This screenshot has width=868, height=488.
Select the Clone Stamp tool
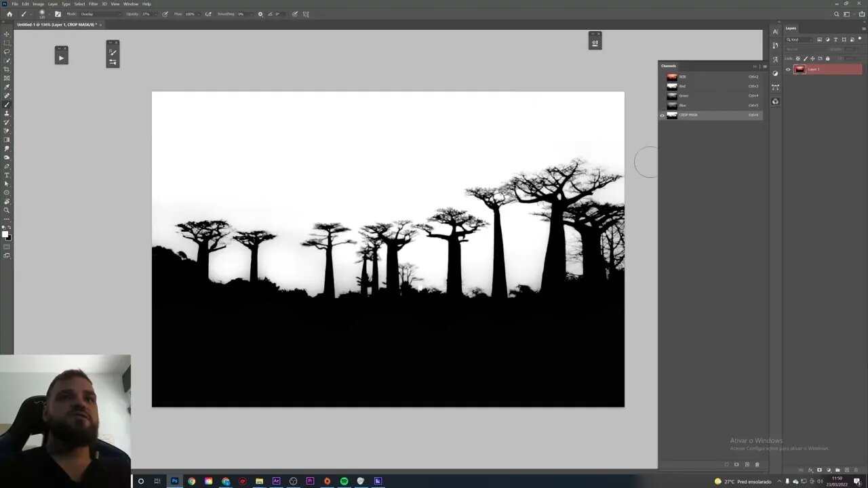(x=7, y=113)
